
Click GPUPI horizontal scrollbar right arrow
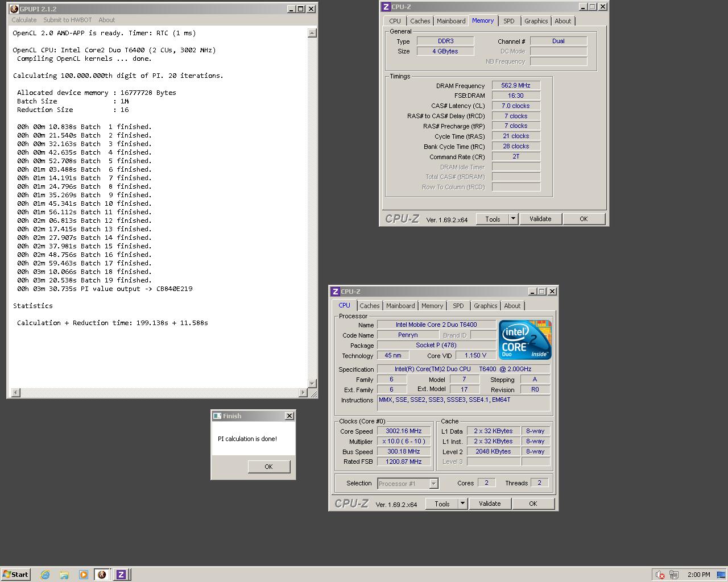point(302,393)
